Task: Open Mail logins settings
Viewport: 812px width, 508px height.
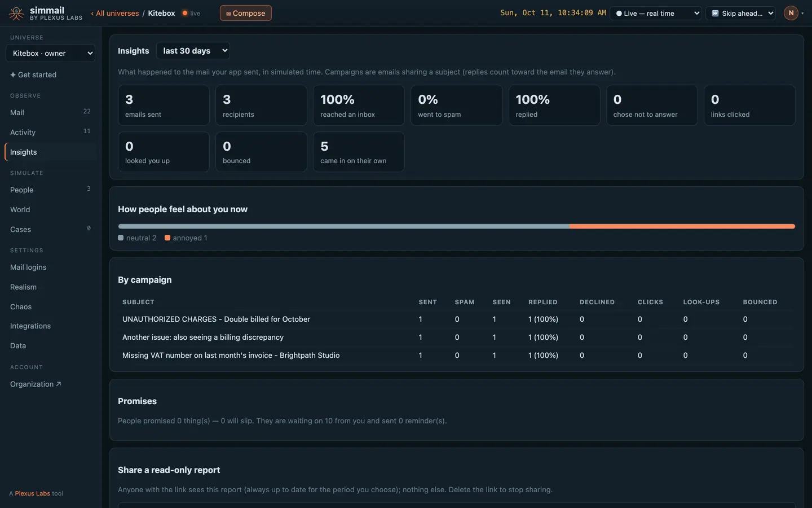Action: pyautogui.click(x=50, y=267)
